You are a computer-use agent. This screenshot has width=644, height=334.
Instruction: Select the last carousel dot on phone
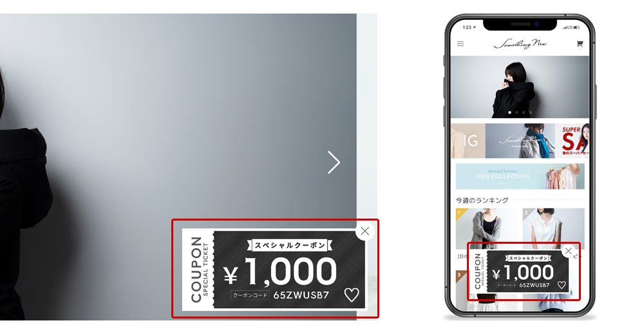pos(530,112)
